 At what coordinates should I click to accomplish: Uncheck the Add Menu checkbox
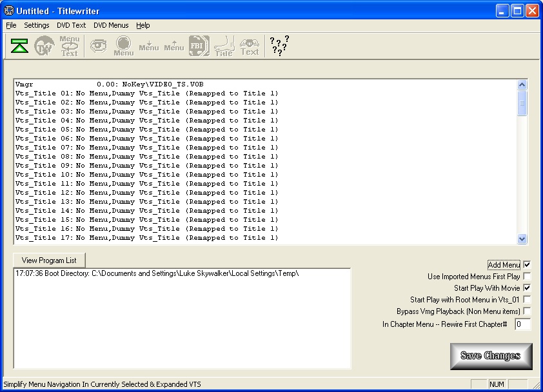527,265
